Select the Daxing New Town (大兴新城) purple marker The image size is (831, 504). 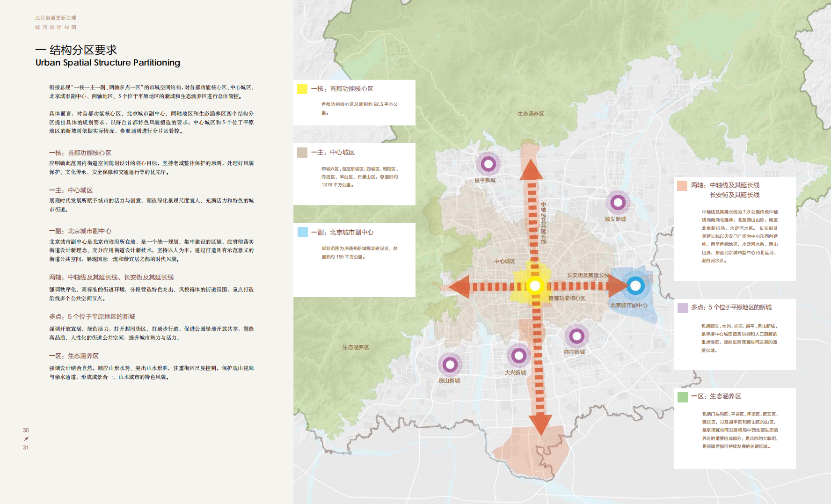tap(518, 356)
